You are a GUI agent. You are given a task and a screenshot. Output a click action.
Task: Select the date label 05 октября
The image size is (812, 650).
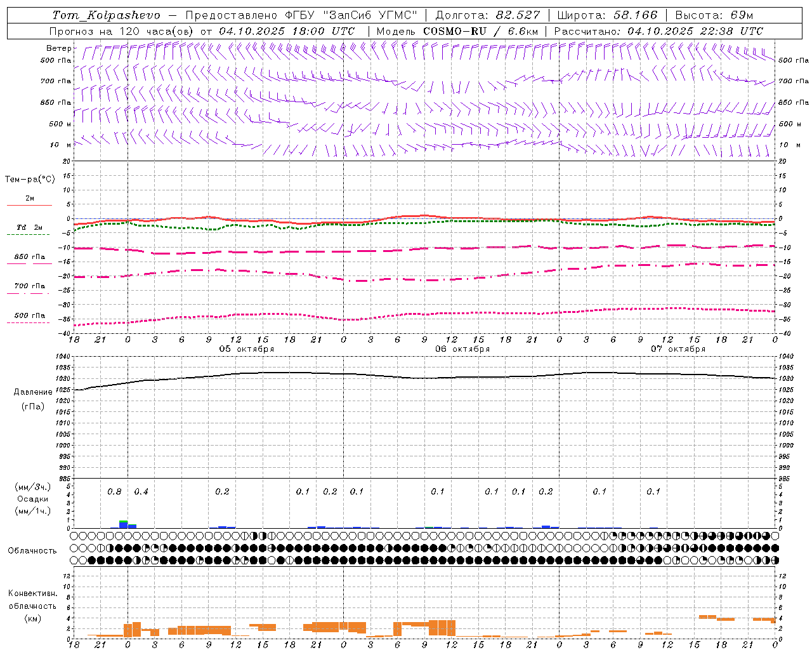click(x=247, y=349)
